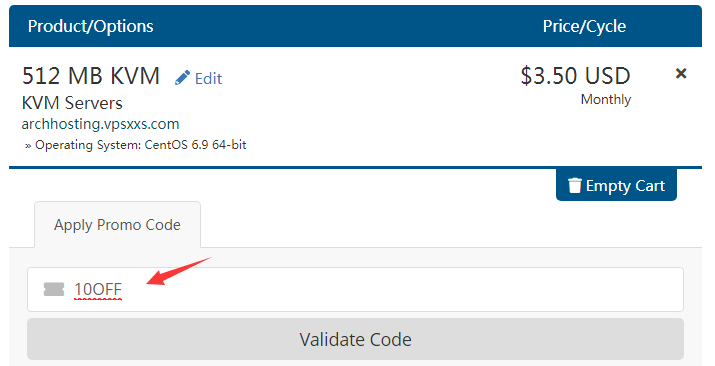Click the red arrow annotation
This screenshot has width=715, height=366.
179,271
